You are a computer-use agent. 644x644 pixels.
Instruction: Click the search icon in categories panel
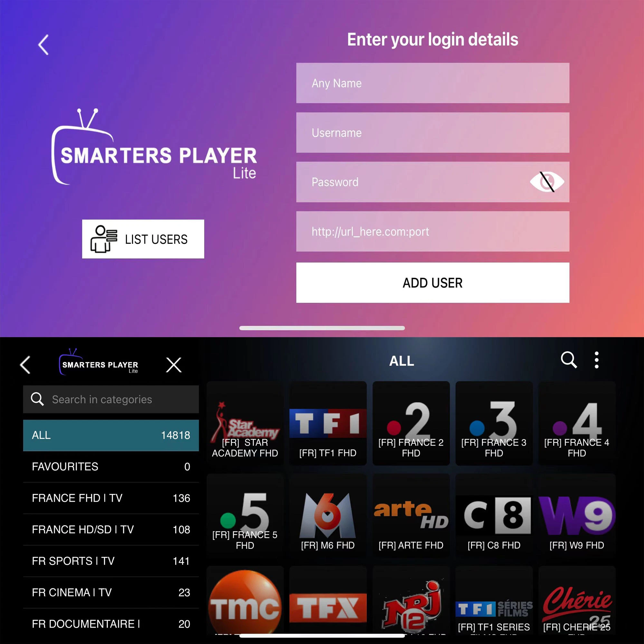(x=38, y=399)
